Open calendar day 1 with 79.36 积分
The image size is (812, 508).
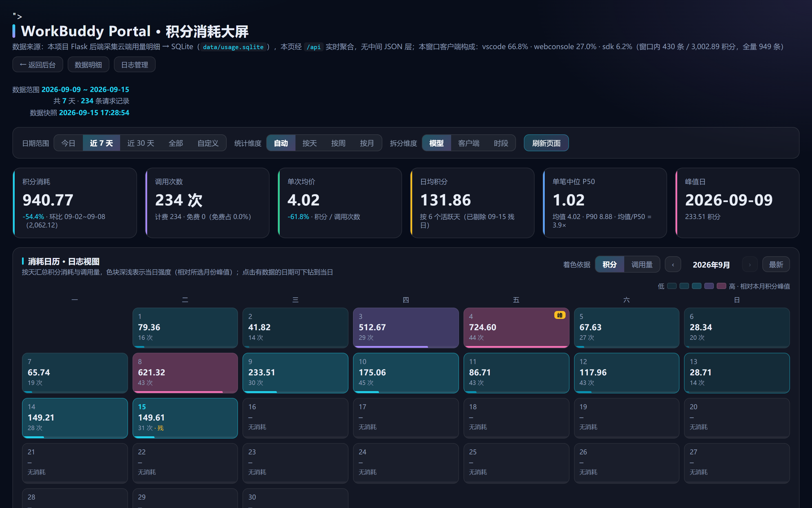[185, 328]
